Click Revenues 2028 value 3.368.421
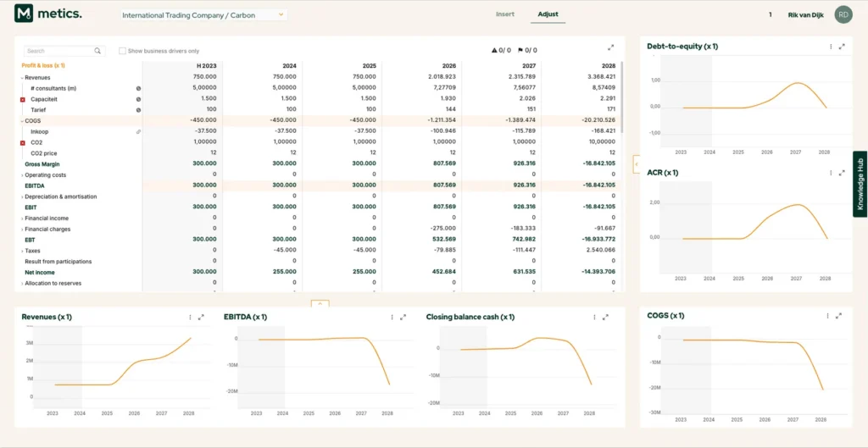 (601, 77)
